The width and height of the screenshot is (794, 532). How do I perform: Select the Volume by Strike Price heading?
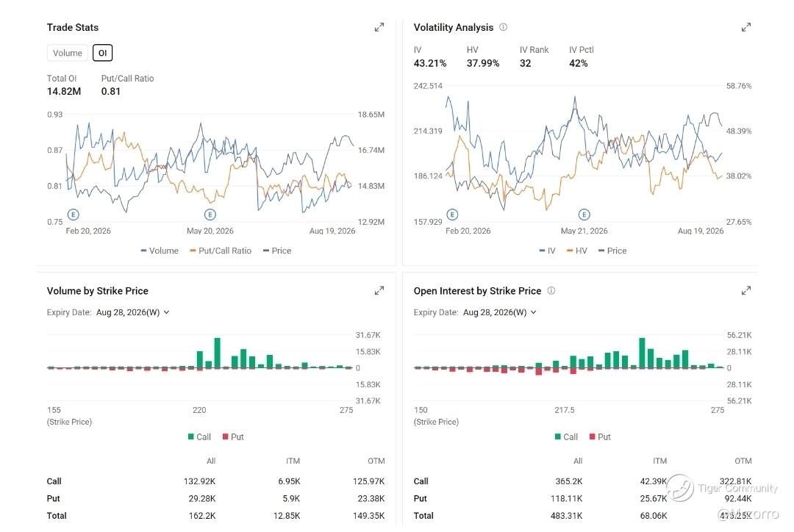click(98, 291)
